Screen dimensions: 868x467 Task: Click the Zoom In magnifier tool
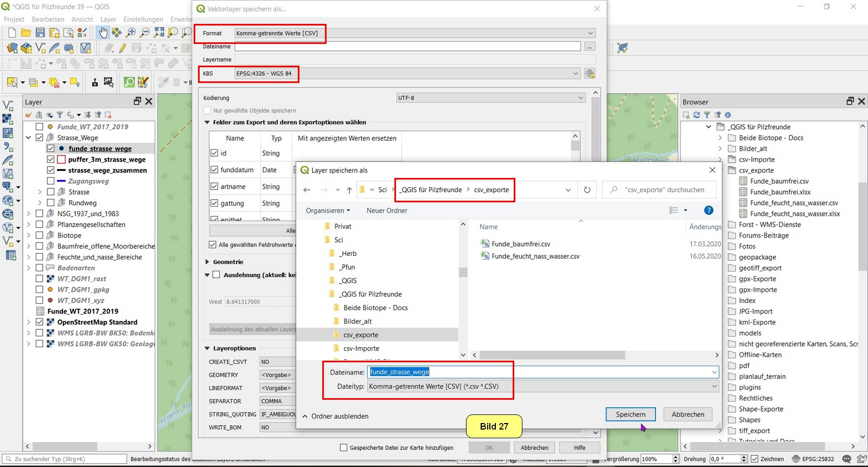131,33
